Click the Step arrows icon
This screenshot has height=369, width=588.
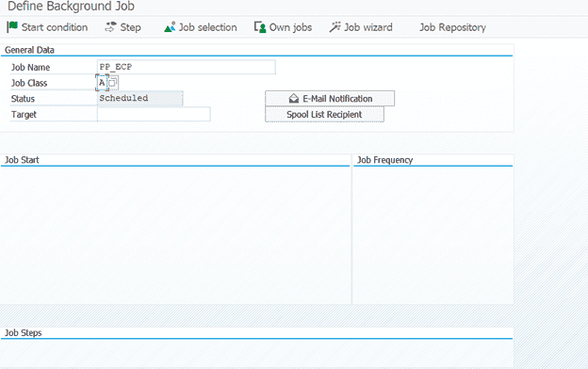click(x=110, y=27)
